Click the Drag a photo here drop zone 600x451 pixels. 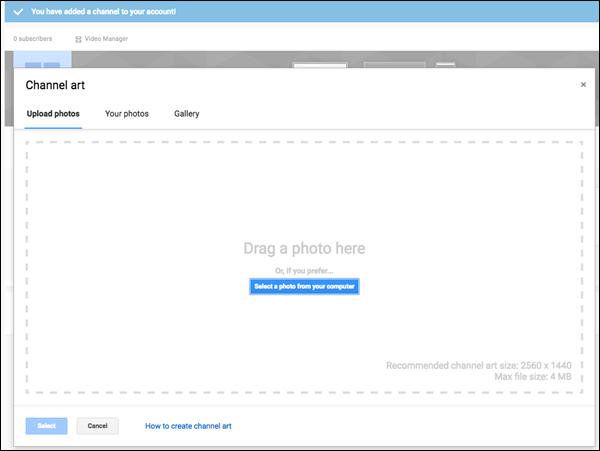click(x=304, y=267)
